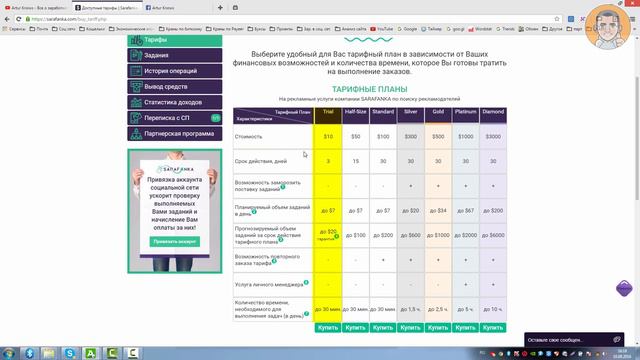This screenshot has width=640, height=360.
Task: Select the Diamond column header
Action: (x=493, y=116)
